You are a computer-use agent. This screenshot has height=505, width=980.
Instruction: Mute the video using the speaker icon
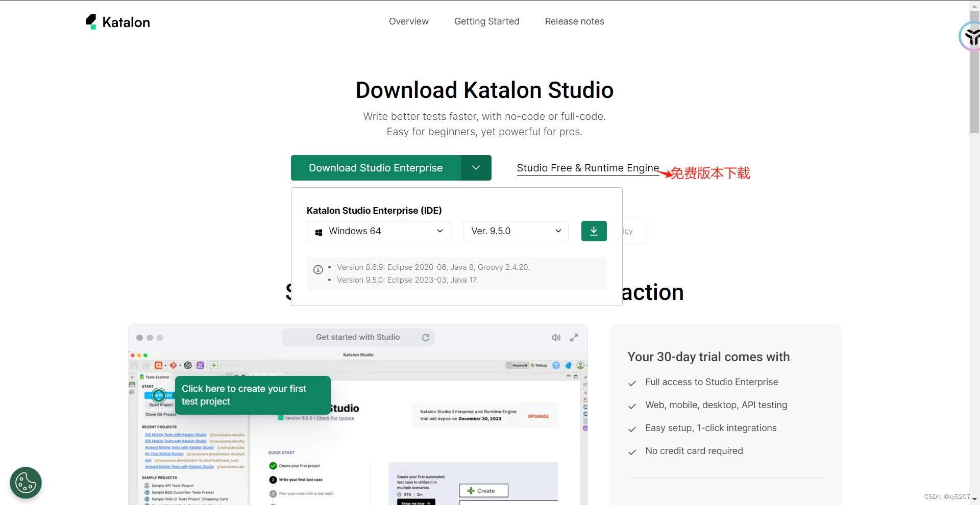[556, 337]
